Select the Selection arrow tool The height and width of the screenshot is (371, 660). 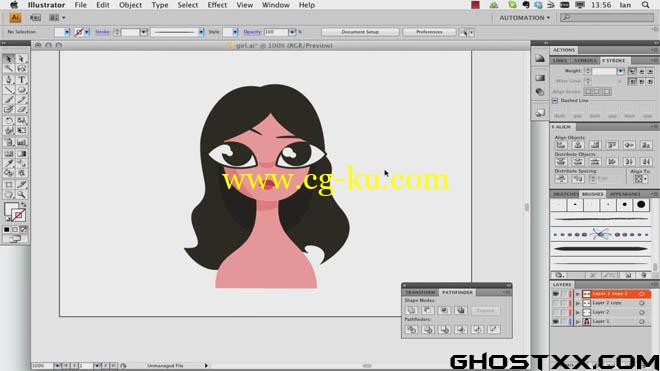click(9, 59)
